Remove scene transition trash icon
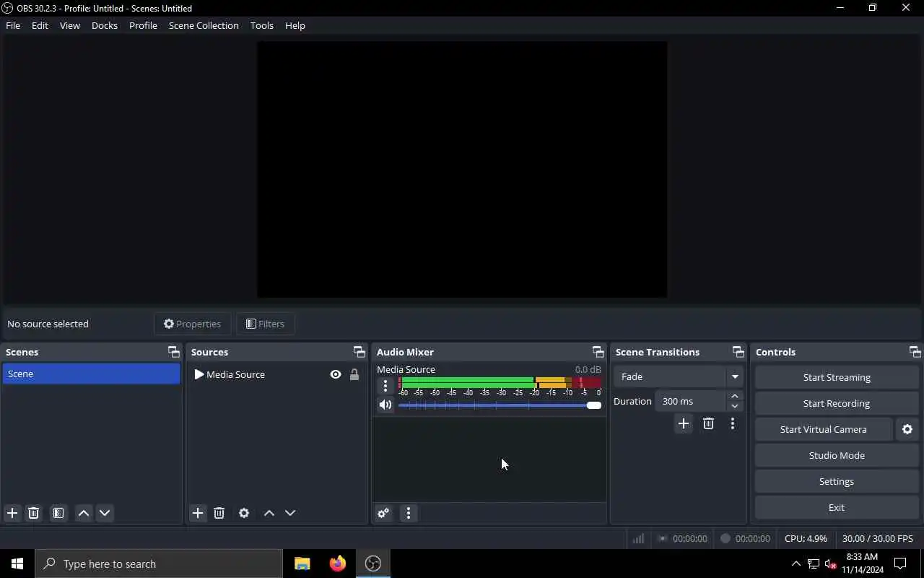Image resolution: width=924 pixels, height=578 pixels. tap(708, 423)
